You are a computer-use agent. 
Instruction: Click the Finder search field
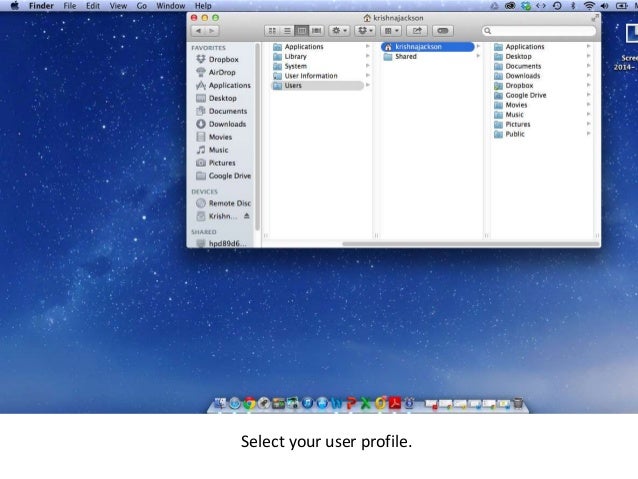[539, 31]
